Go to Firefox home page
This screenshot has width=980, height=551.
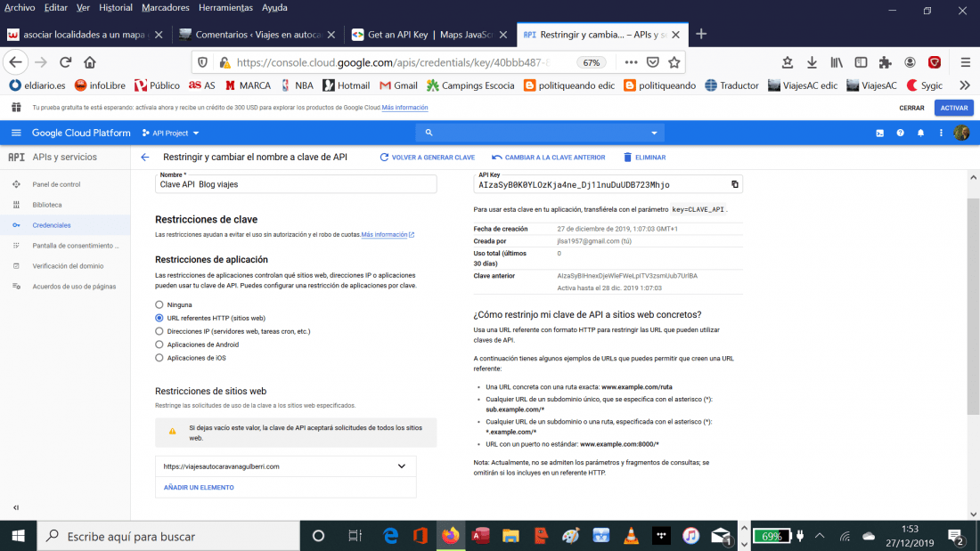coord(90,62)
